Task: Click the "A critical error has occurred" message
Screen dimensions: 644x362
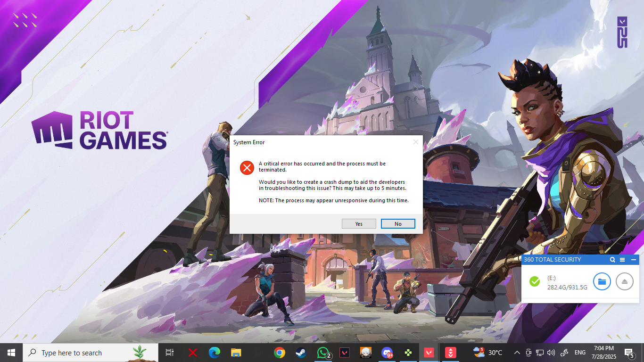Action: [322, 166]
